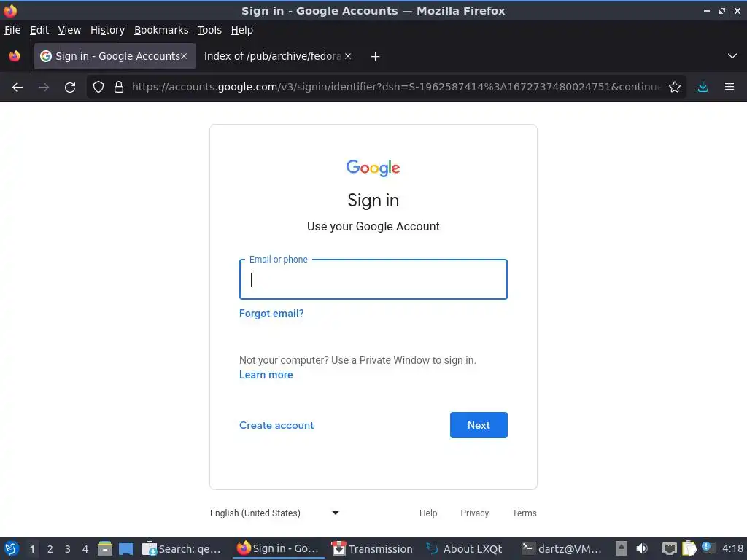Launch the file manager from the panel

(x=105, y=549)
